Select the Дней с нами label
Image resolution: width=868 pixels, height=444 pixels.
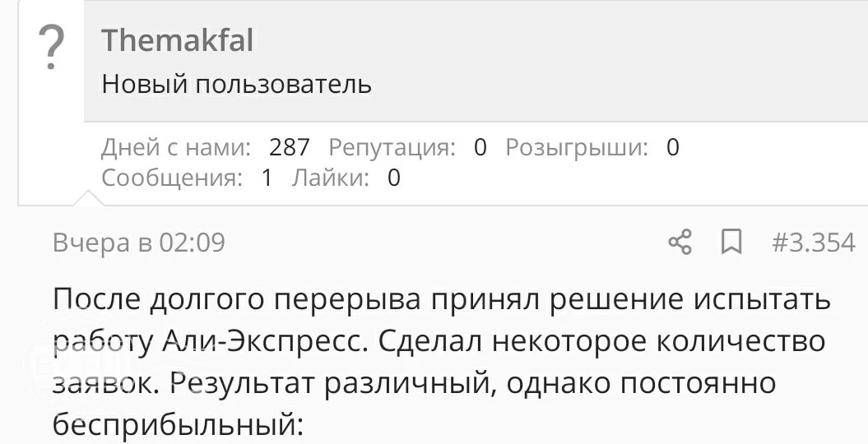coord(176,148)
